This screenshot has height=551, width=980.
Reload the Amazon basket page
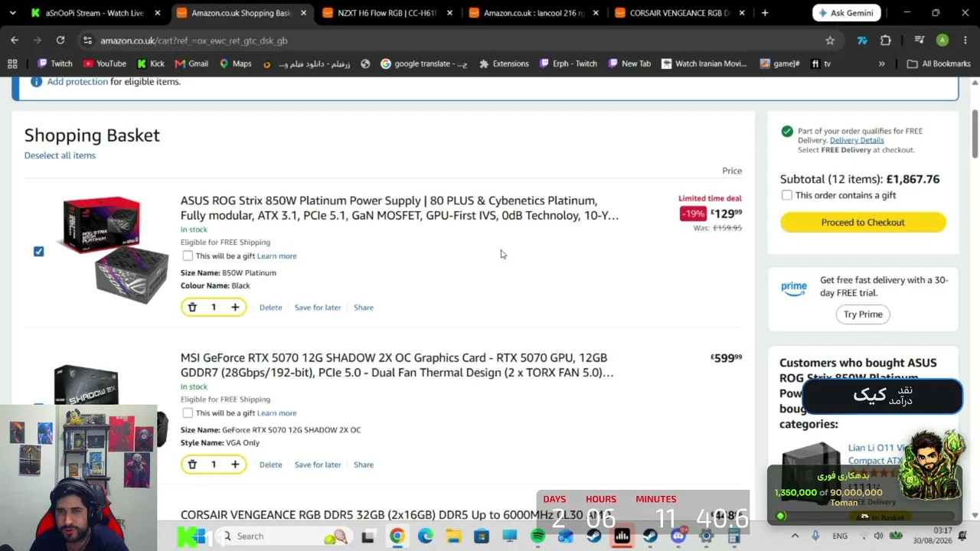tap(60, 40)
